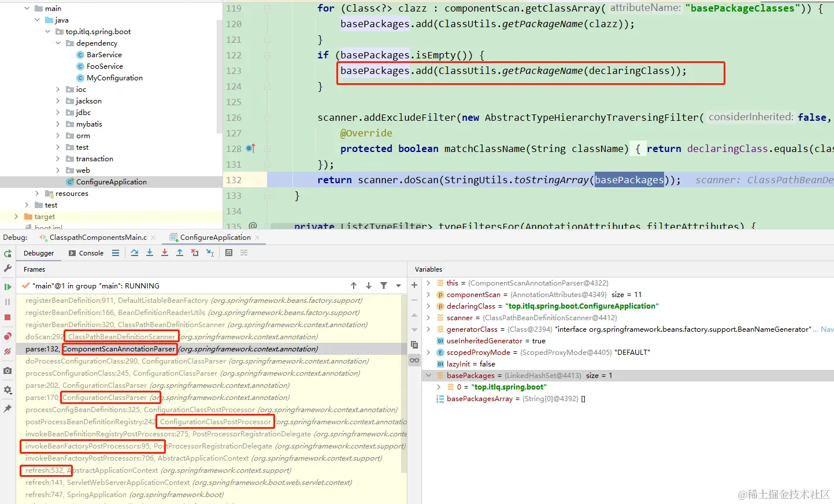
Task: Expand the target folder
Action: 16,217
